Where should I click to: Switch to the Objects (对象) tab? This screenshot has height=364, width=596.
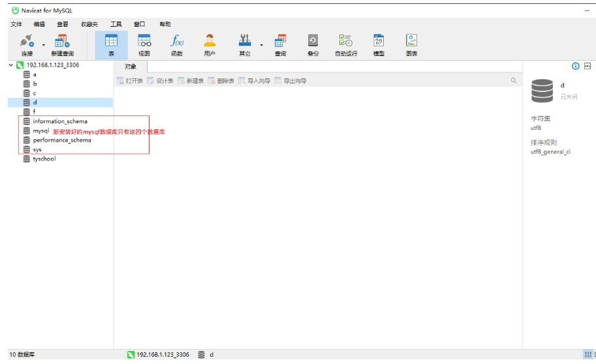coord(131,67)
